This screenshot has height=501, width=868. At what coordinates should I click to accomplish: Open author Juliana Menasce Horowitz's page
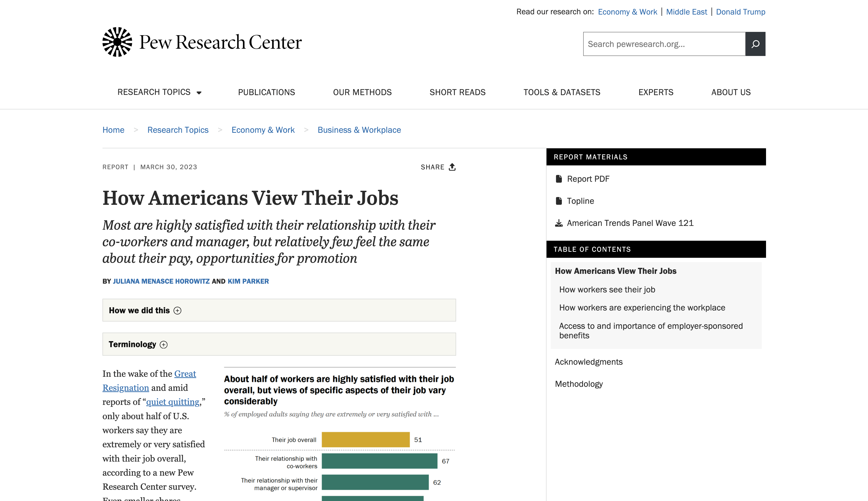pyautogui.click(x=161, y=281)
